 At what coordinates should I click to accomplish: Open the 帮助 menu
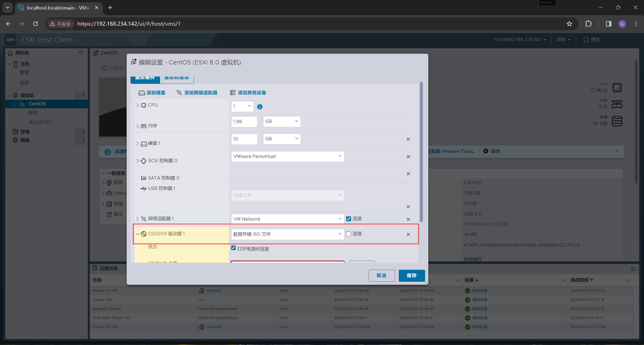563,40
